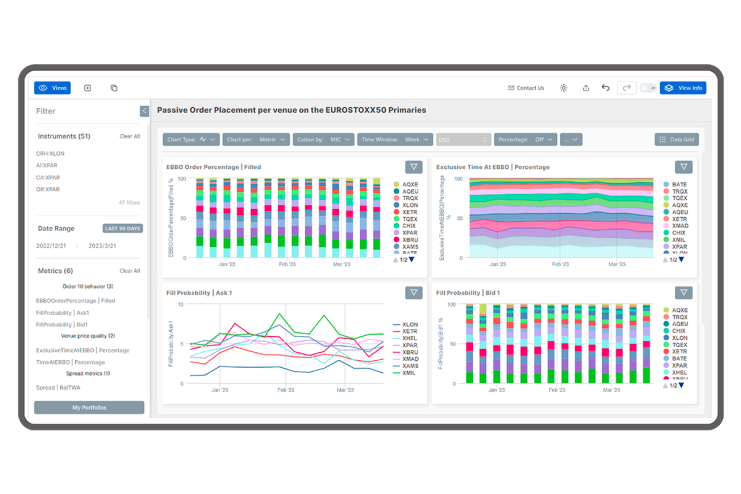Image resolution: width=741 pixels, height=494 pixels.
Task: Click Clear All next to Instruments
Action: (x=129, y=136)
